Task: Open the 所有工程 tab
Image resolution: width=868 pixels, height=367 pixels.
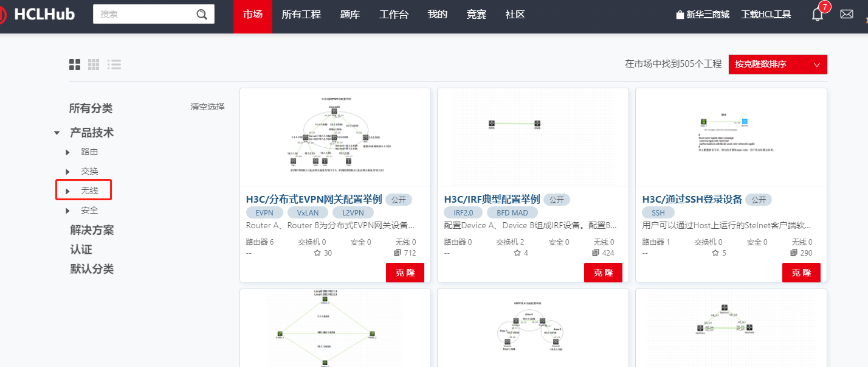Action: 301,15
